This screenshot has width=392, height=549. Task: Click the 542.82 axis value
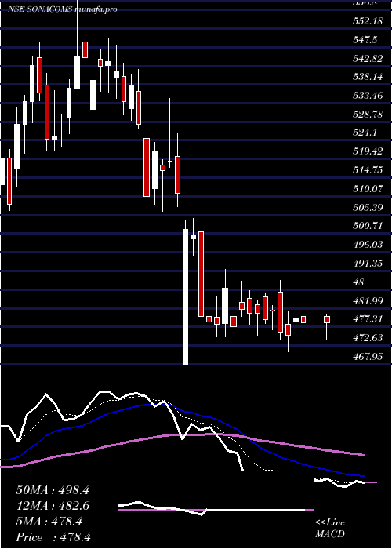tap(368, 59)
